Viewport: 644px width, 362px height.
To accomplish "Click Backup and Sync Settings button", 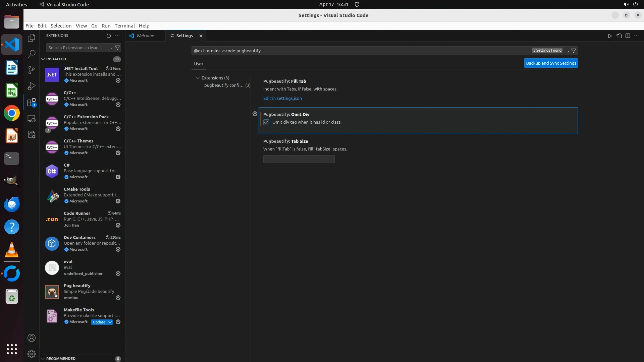I will pos(551,63).
